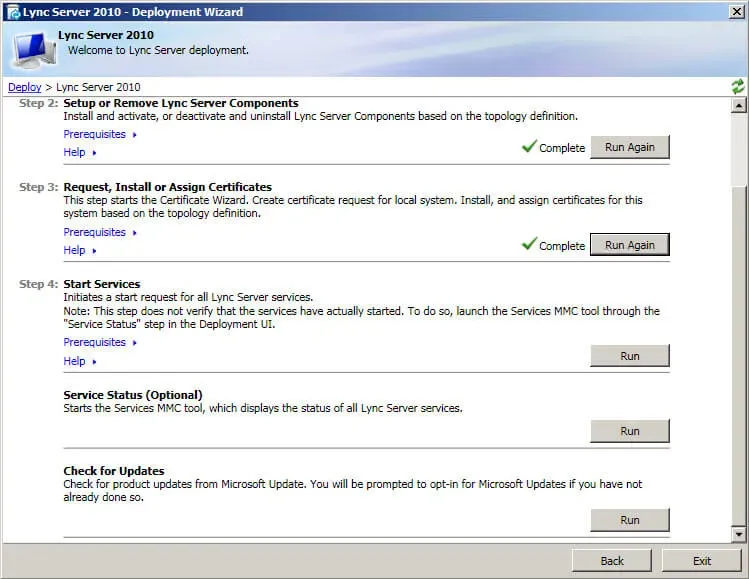The width and height of the screenshot is (749, 579).
Task: Click the 'Check for Updates' heading
Action: coord(114,471)
